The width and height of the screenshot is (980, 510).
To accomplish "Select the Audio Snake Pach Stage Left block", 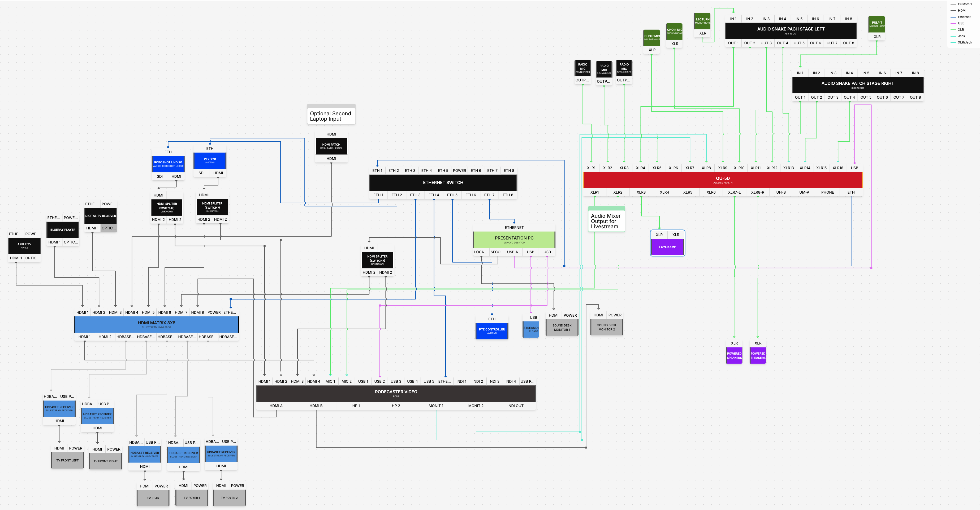I will click(x=791, y=30).
